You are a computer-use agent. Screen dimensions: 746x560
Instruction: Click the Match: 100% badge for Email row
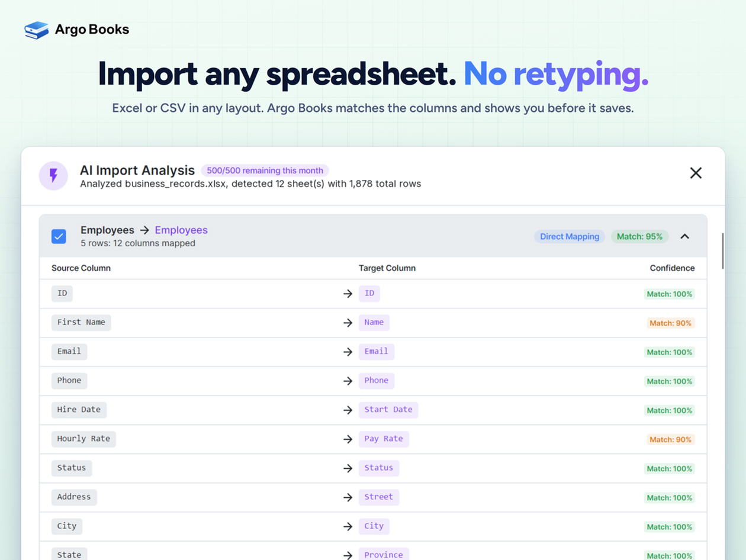tap(670, 352)
